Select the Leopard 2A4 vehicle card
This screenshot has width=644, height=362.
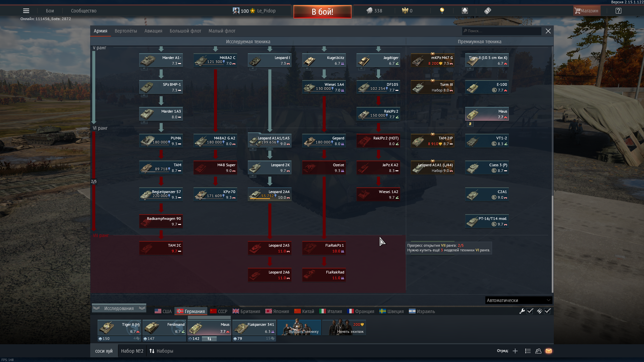[270, 194]
